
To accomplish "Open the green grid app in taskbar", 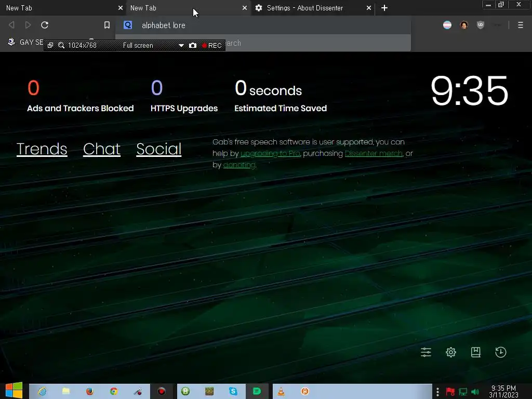I will [185, 391].
